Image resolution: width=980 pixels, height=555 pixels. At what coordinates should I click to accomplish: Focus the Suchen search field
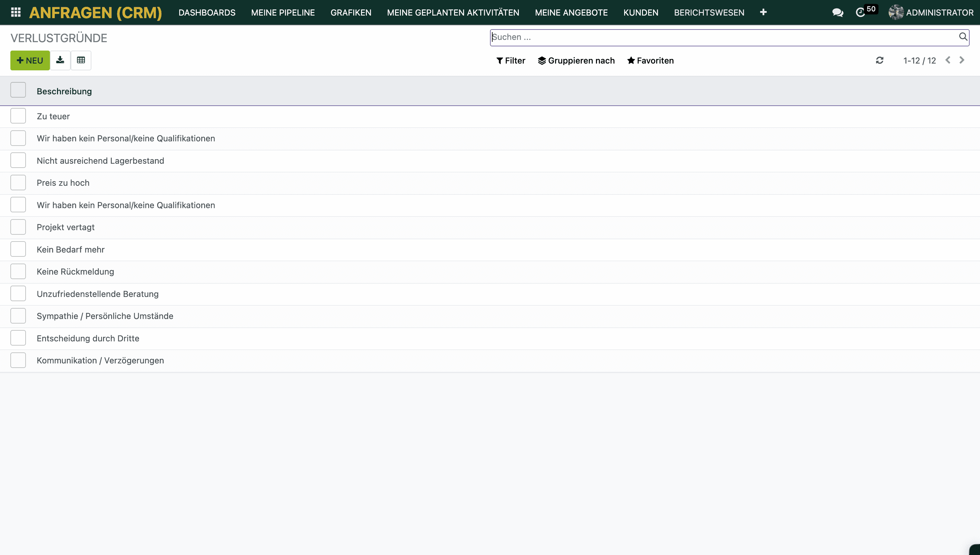tap(724, 37)
